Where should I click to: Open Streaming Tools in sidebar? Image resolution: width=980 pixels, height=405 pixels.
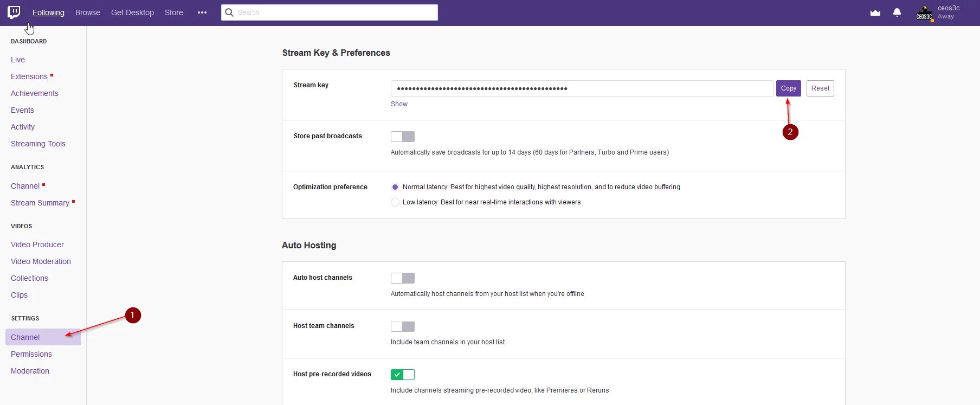click(x=38, y=144)
